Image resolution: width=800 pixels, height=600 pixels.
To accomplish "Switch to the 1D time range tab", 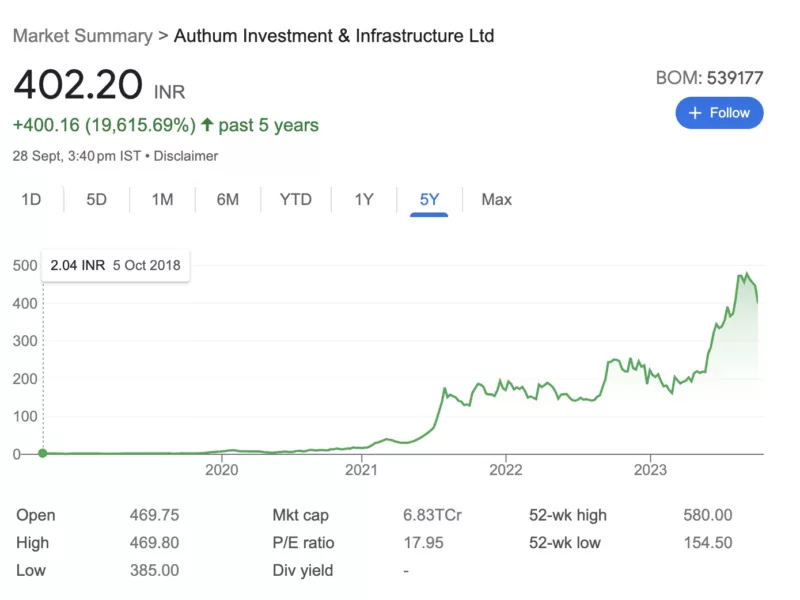I will click(31, 199).
